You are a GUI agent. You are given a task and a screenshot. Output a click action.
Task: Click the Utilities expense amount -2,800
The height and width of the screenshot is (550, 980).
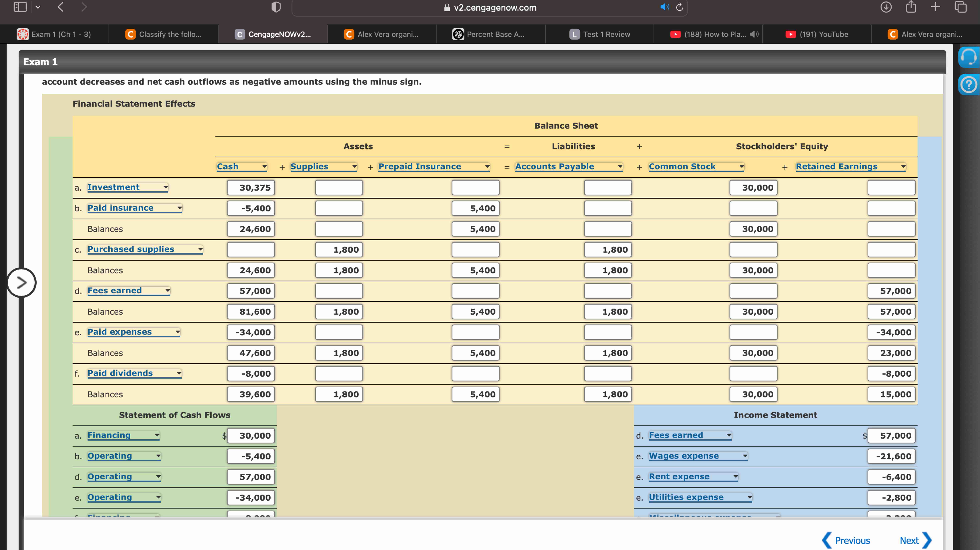[891, 498]
